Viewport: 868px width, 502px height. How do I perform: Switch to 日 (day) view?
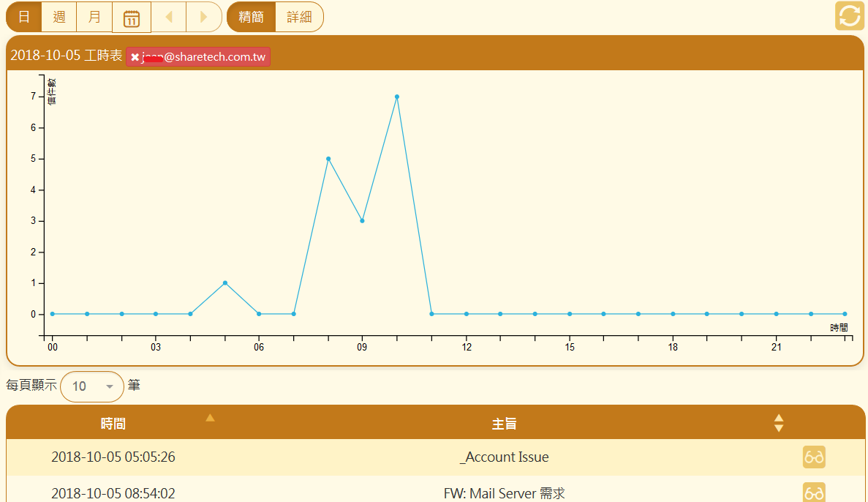pos(24,17)
